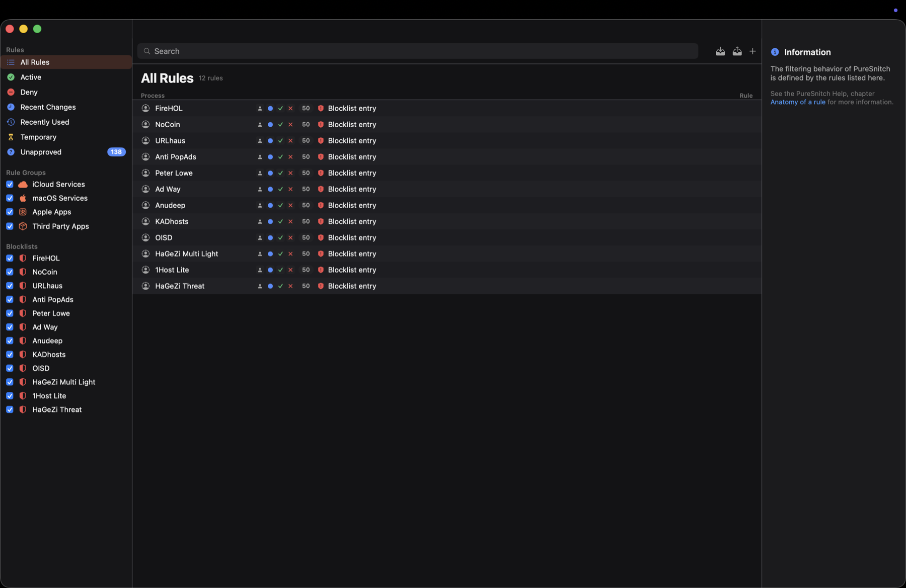Click the HaGeZi Threat rule process name
This screenshot has height=588, width=906.
(x=180, y=286)
